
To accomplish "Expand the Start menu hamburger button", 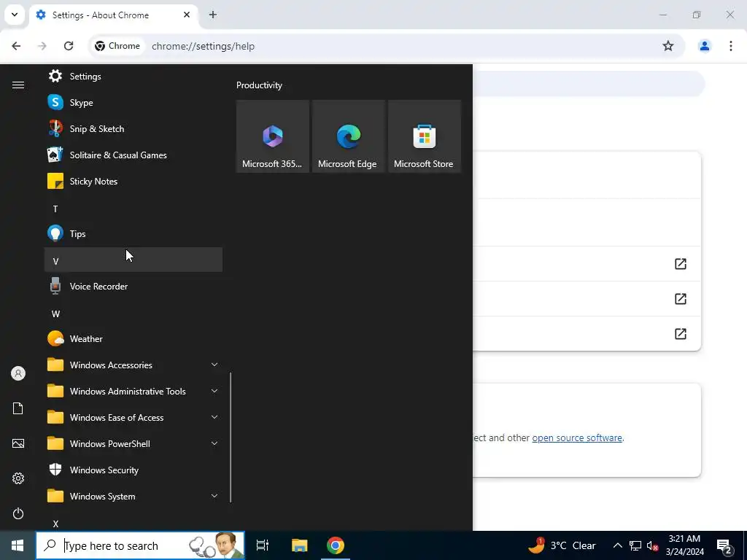I will tap(18, 85).
